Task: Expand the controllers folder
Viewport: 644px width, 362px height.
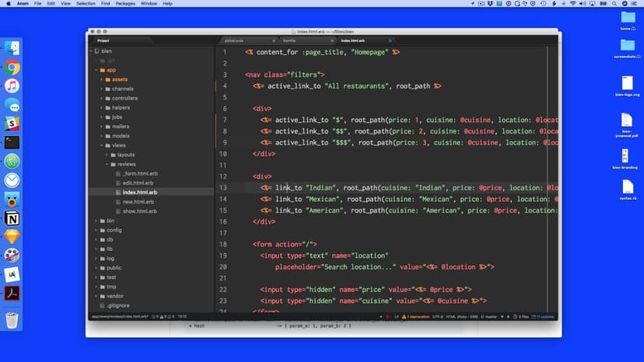Action: point(124,99)
